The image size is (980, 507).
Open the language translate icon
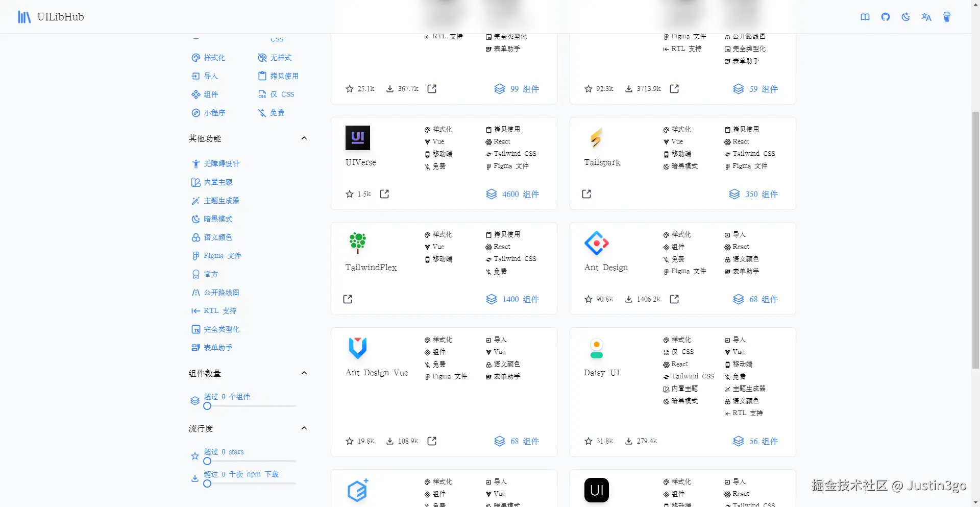click(926, 17)
